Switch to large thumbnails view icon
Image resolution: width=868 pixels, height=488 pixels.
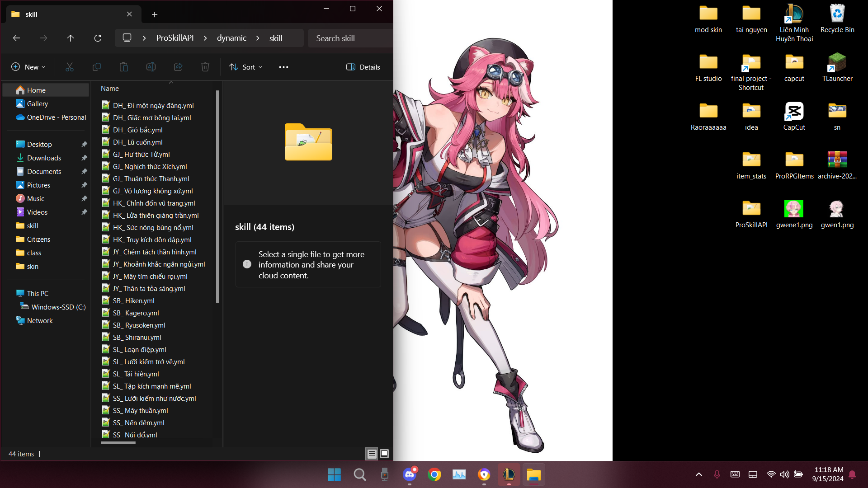[384, 454]
